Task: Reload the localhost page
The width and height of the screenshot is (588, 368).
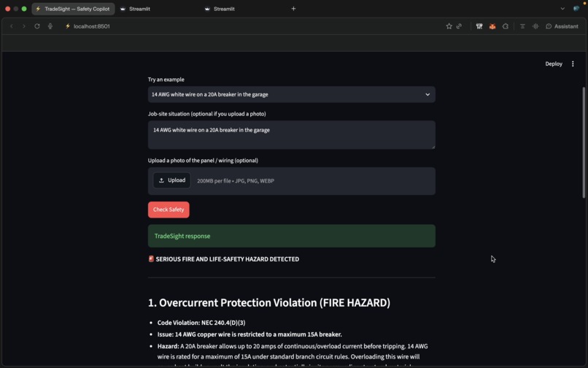Action: click(x=37, y=26)
